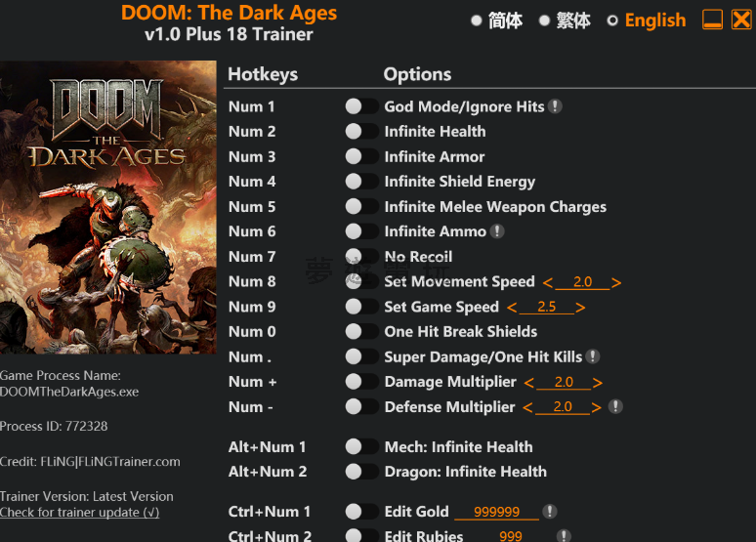Minimize the trainer window
Screen dimensions: 756x542
point(712,20)
